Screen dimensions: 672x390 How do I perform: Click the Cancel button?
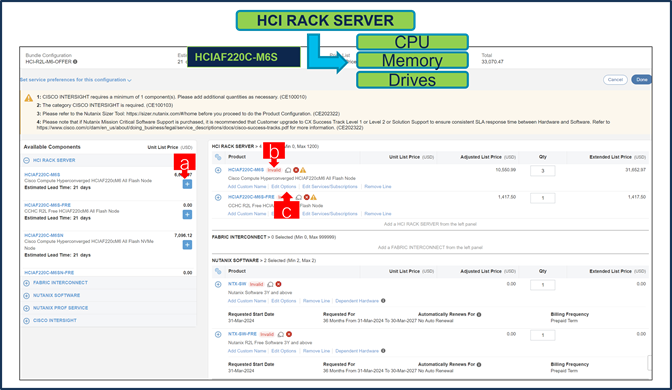[615, 80]
